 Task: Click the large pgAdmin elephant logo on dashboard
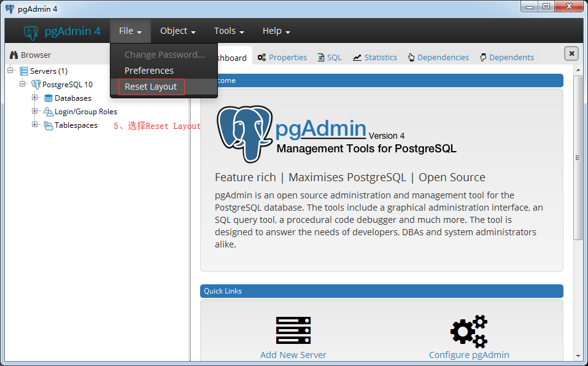[x=244, y=134]
